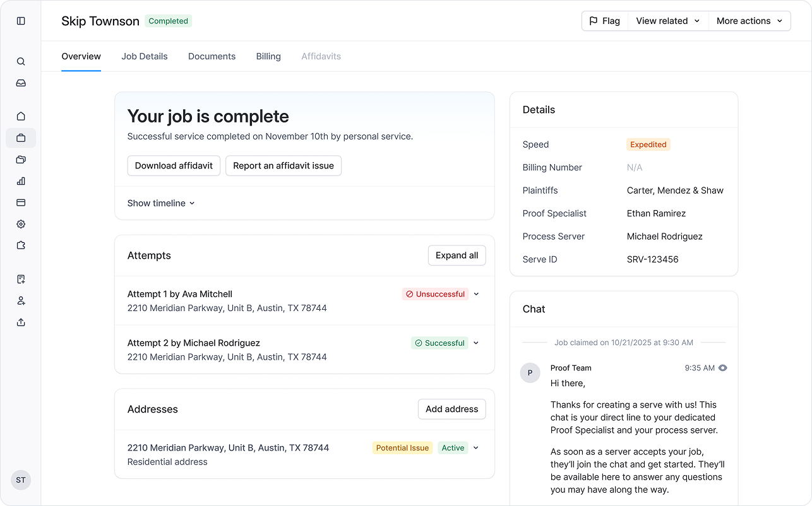Click the ST user avatar

click(21, 480)
